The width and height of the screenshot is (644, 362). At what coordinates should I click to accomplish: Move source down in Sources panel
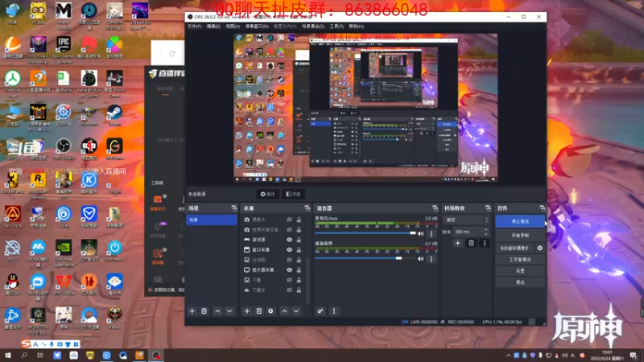point(296,311)
